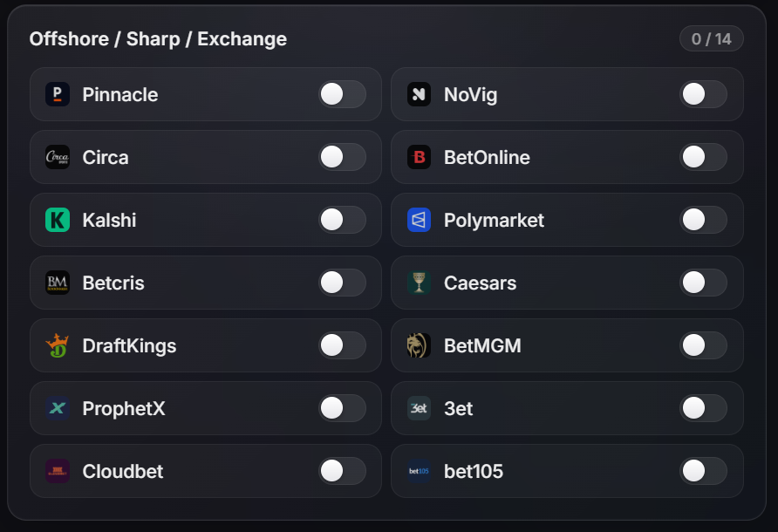Click the Cloudbet logo icon
The image size is (778, 532).
(56, 471)
